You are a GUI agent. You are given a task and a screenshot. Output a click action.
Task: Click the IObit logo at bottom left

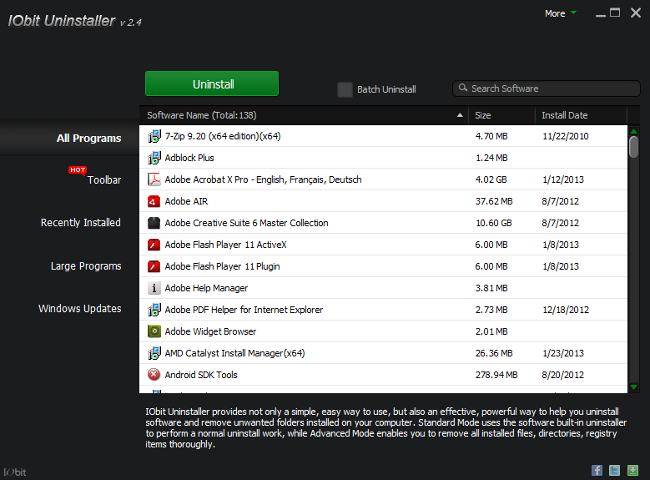(x=15, y=472)
